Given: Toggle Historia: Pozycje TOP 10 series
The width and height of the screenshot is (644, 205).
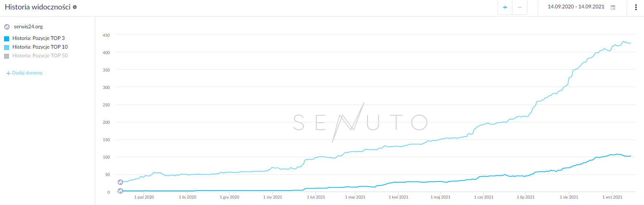Looking at the screenshot, I should [x=40, y=47].
